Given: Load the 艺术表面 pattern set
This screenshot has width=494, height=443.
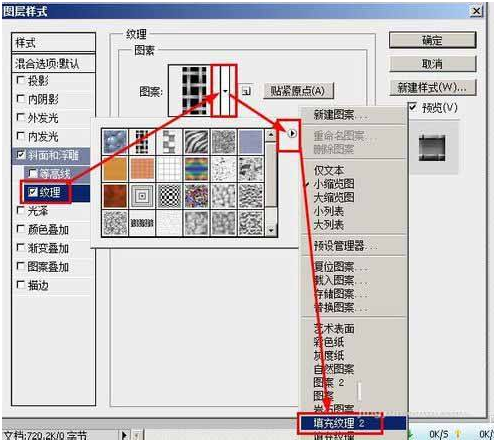Looking at the screenshot, I should click(353, 329).
